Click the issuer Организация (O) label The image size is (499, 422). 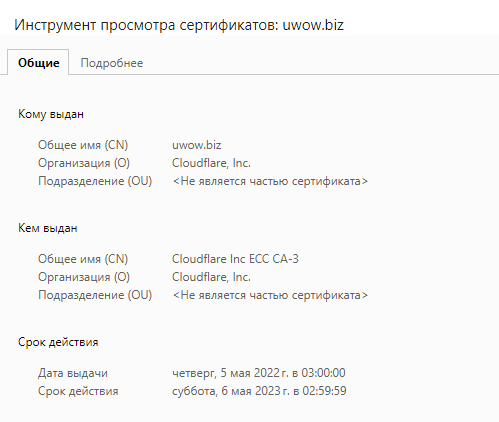[84, 277]
